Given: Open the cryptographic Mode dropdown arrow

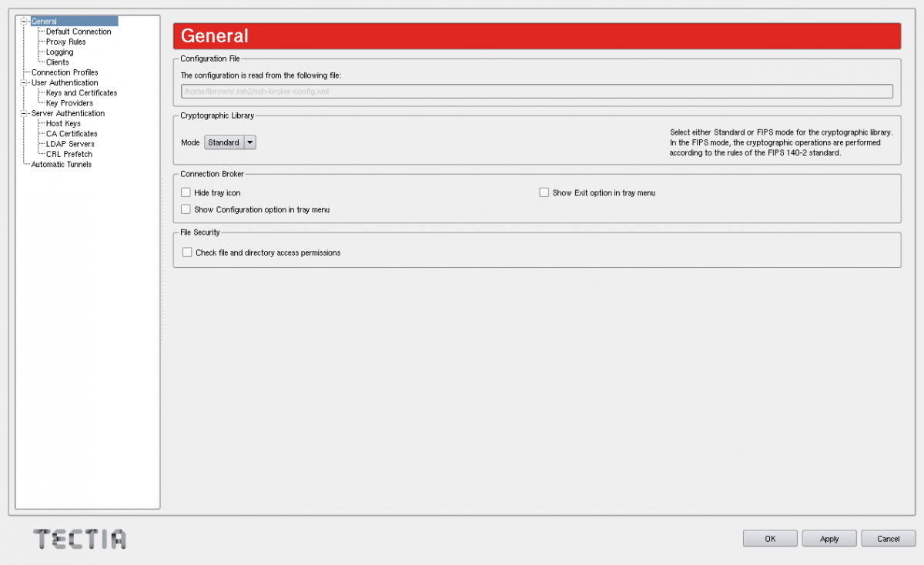Looking at the screenshot, I should [249, 142].
